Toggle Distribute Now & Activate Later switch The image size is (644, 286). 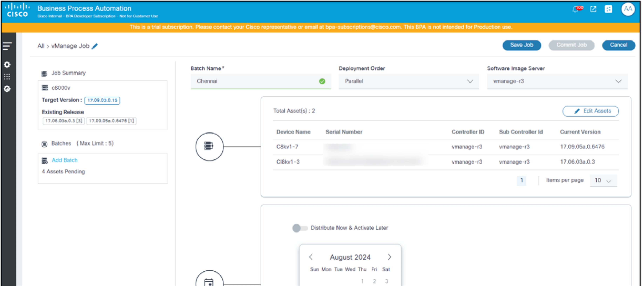299,228
